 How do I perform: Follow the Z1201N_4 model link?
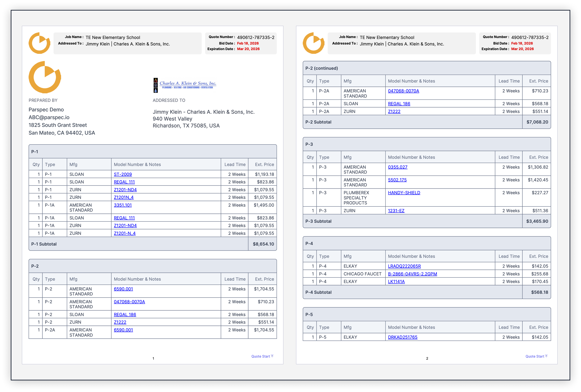(124, 198)
